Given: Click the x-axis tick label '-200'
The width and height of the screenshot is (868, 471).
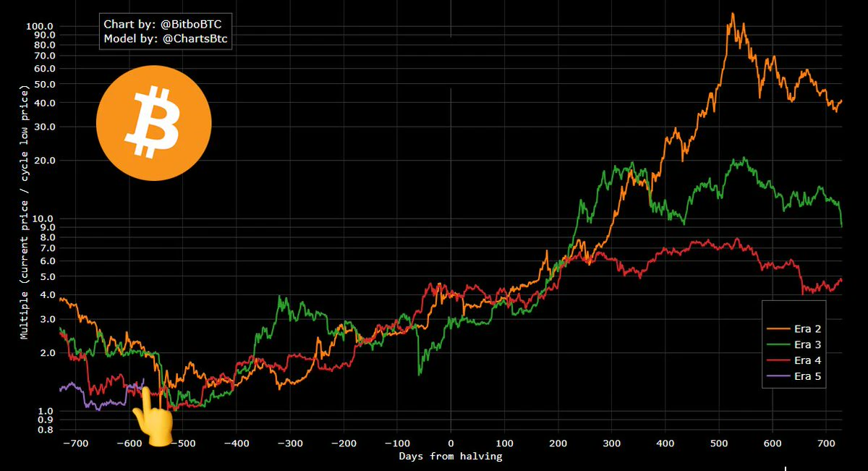Looking at the screenshot, I should [x=343, y=443].
